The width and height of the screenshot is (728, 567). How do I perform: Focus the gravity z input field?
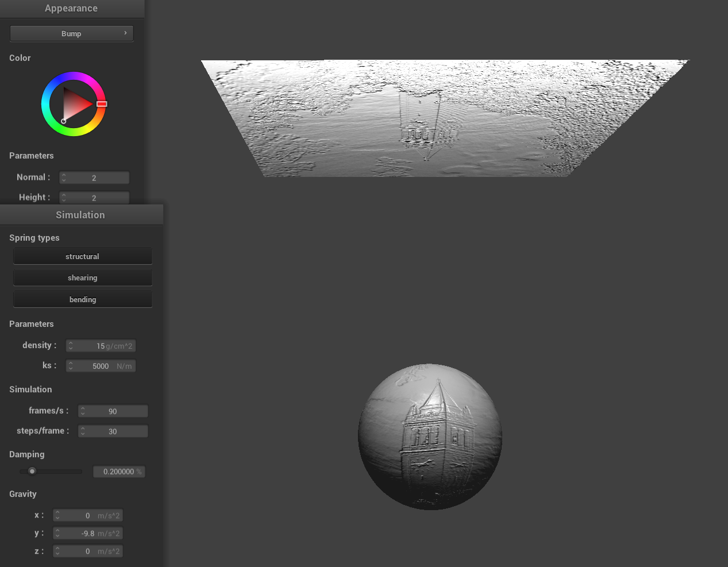[x=88, y=551]
